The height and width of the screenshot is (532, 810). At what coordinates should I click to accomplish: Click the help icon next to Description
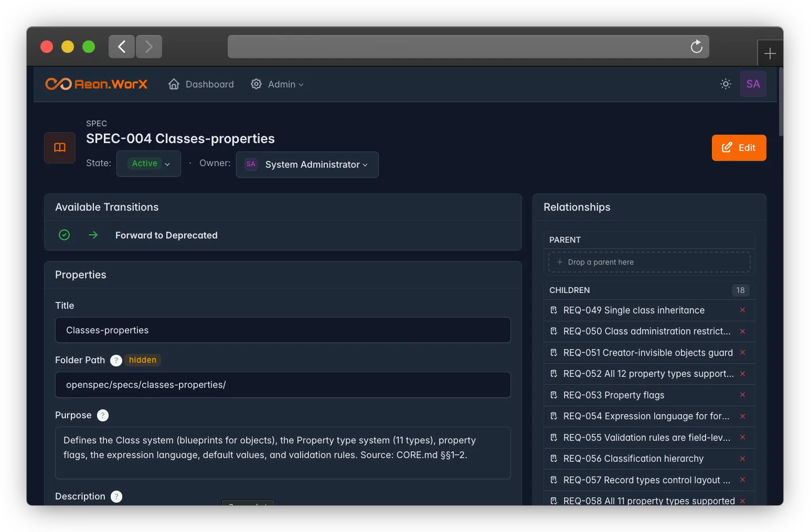[116, 496]
